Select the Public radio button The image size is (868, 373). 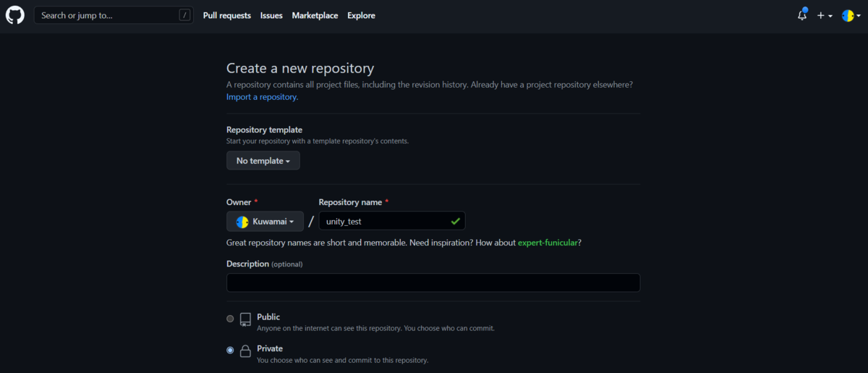coord(230,319)
